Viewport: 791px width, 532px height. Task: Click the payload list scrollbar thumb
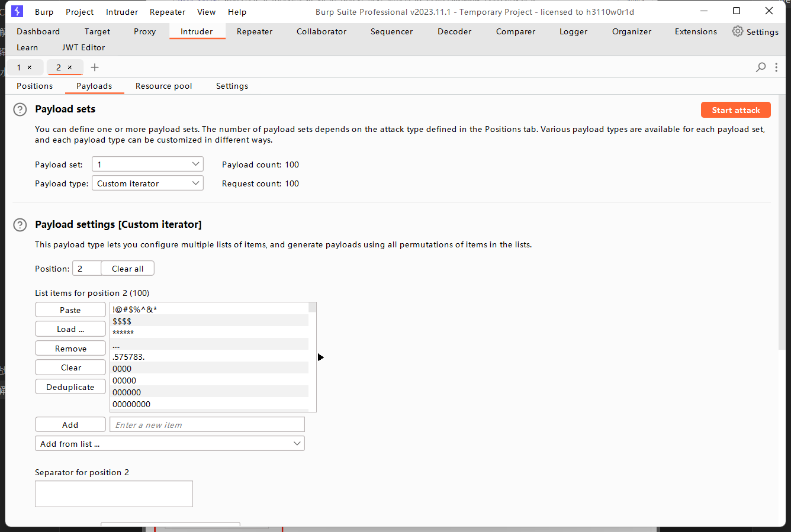(x=313, y=307)
